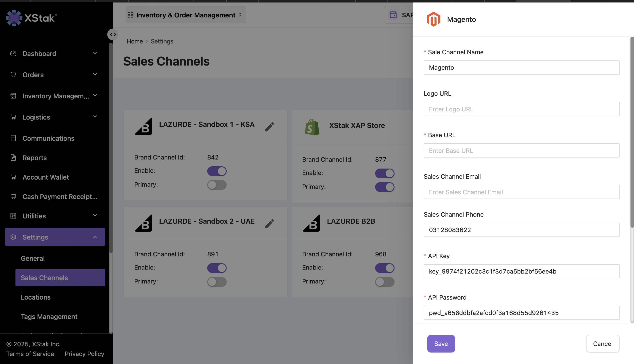The height and width of the screenshot is (364, 634).
Task: Open Inventory & Order Management module dropdown
Action: pos(186,15)
